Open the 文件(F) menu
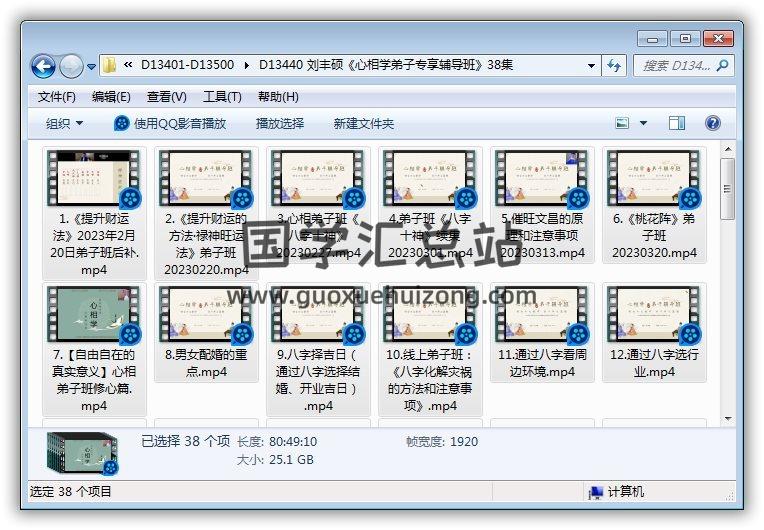This screenshot has height=530, width=764. (x=56, y=97)
